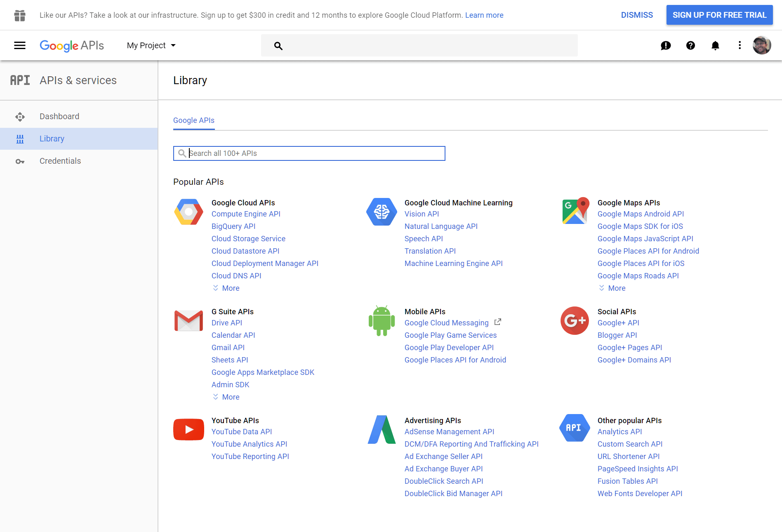Screen dimensions: 782x532
Task: Open the hamburger navigation menu
Action: [20, 45]
